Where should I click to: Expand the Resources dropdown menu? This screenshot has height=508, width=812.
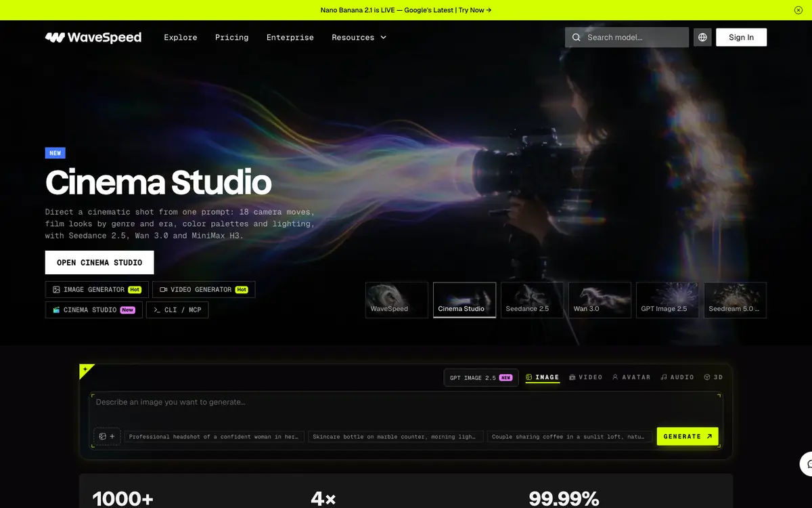click(359, 37)
